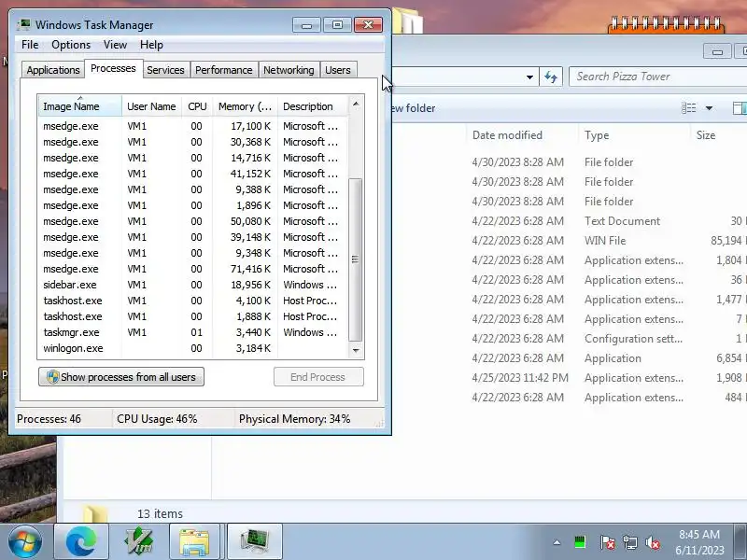747x560 pixels.
Task: Select the msedge.exe row using 50,080 K
Action: click(x=193, y=221)
